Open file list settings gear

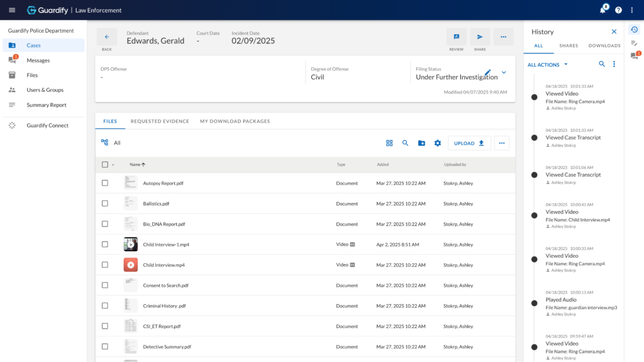tap(438, 143)
